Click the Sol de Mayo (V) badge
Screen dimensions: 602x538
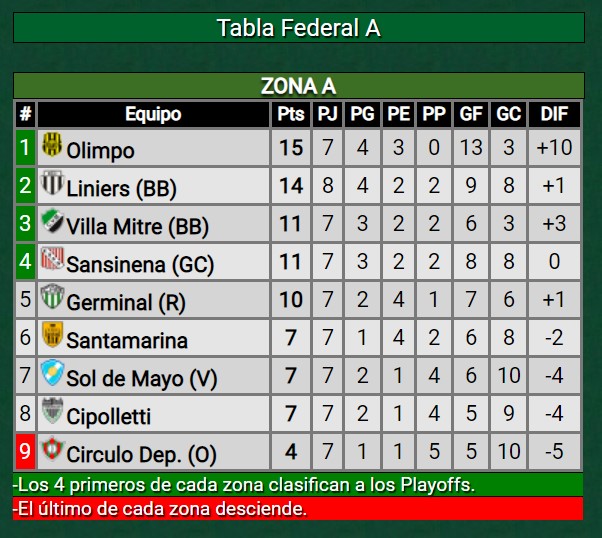click(x=51, y=375)
